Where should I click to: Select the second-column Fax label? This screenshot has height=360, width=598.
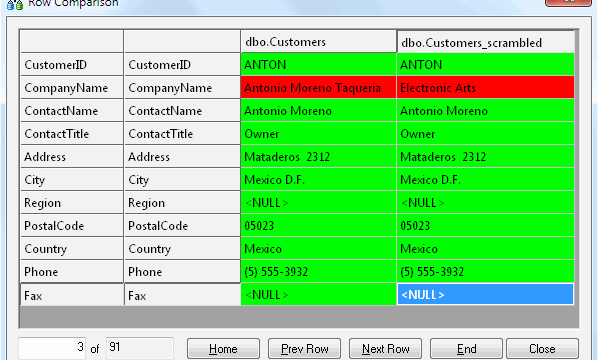click(x=182, y=295)
